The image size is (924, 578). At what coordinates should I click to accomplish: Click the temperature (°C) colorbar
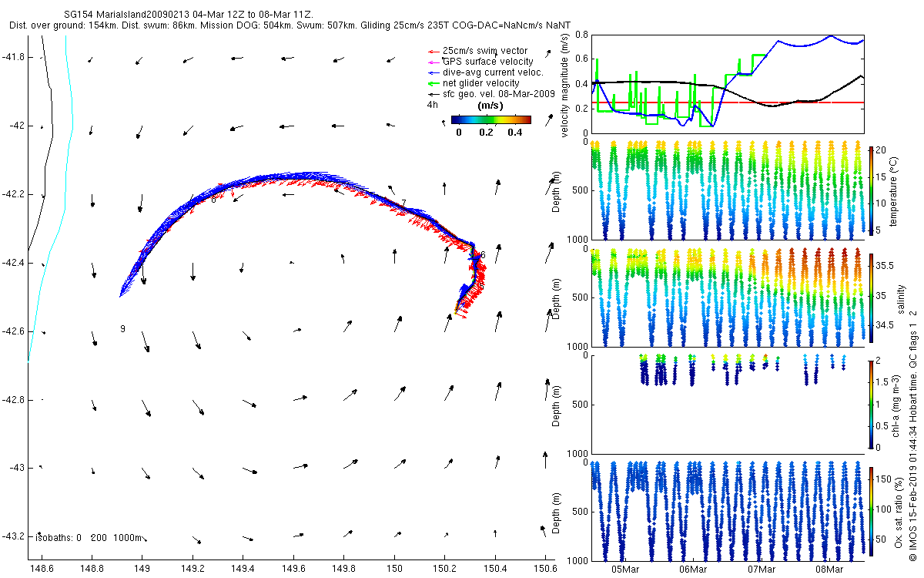871,189
